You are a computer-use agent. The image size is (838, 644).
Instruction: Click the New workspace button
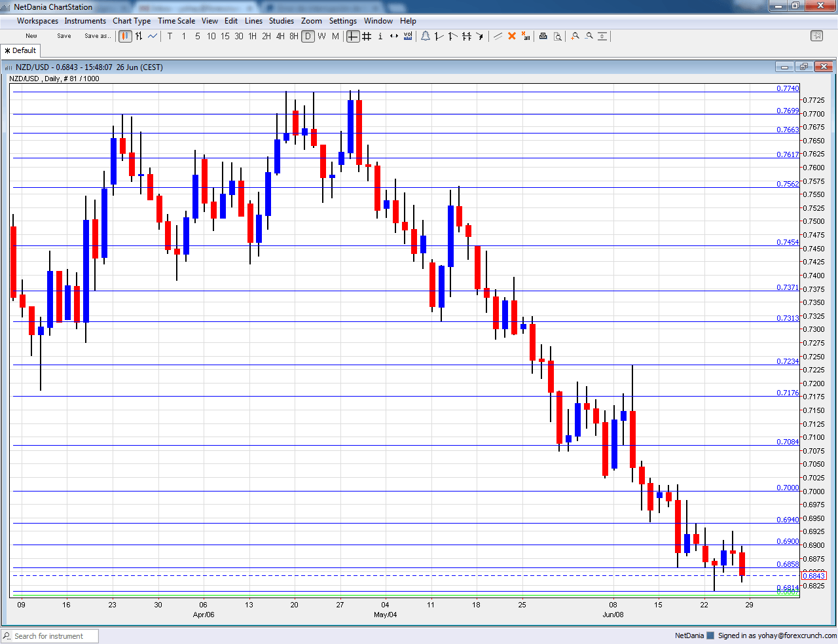click(x=31, y=36)
